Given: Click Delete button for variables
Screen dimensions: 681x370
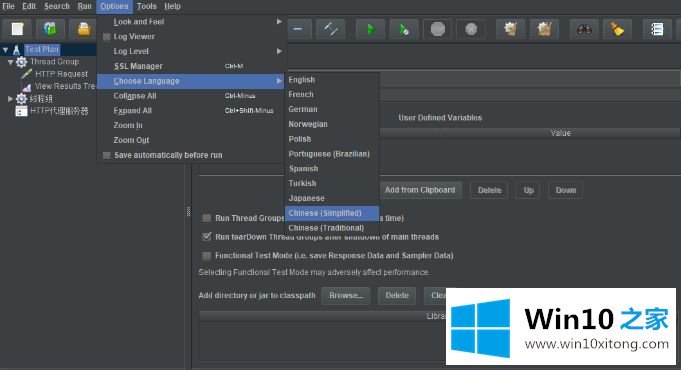Looking at the screenshot, I should 489,190.
